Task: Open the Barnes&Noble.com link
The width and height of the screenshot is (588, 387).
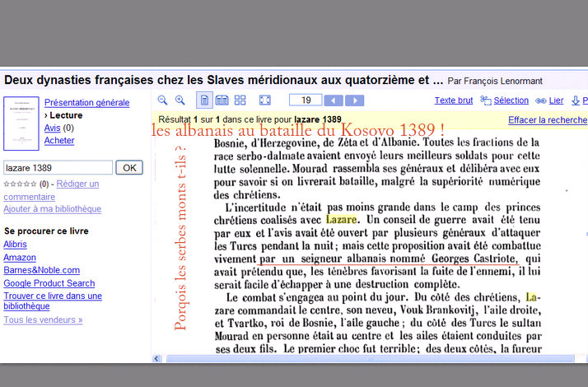Action: pyautogui.click(x=42, y=270)
